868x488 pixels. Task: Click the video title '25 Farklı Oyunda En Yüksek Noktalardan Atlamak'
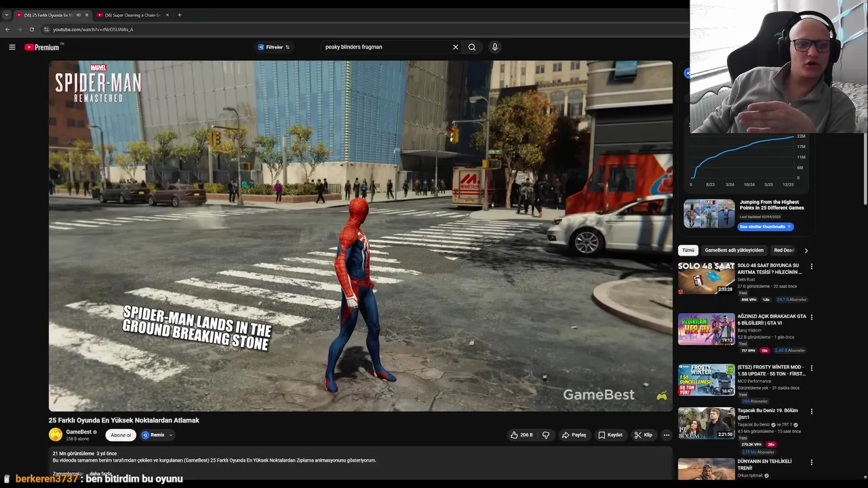tap(124, 420)
